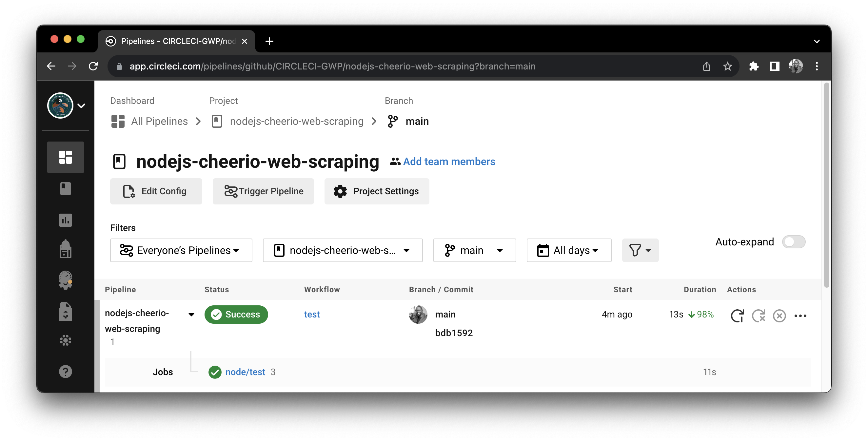Screen dimensions: 868x441
Task: Click the Trigger Pipeline button
Action: (x=263, y=191)
